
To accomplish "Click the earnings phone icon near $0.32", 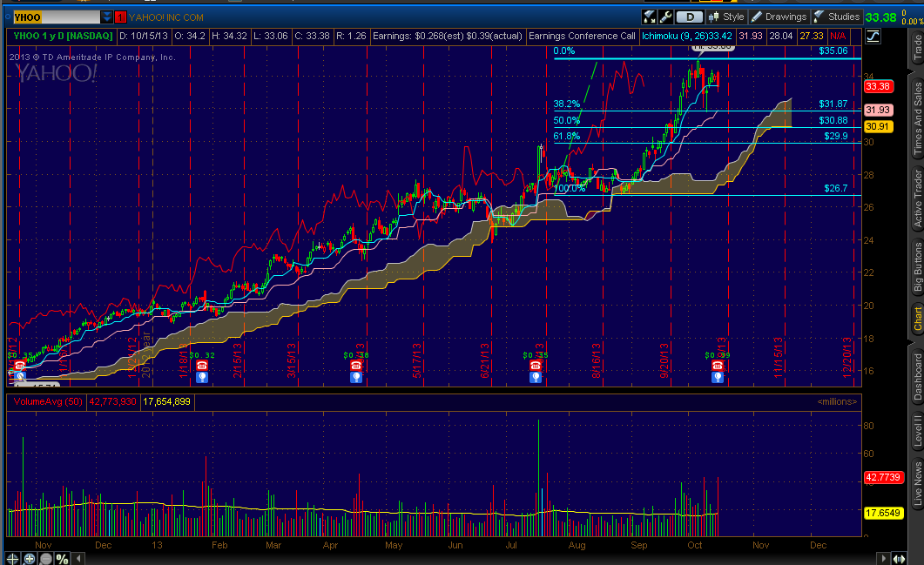I will click(201, 367).
